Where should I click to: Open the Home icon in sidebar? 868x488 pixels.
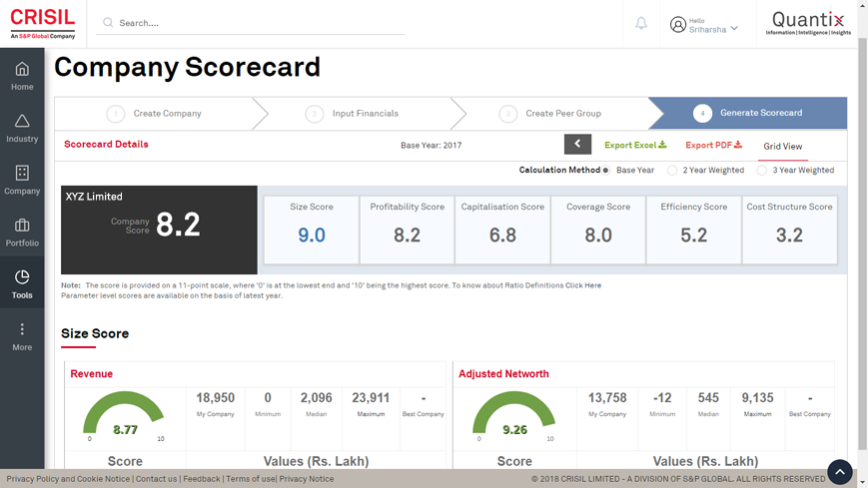coord(22,76)
